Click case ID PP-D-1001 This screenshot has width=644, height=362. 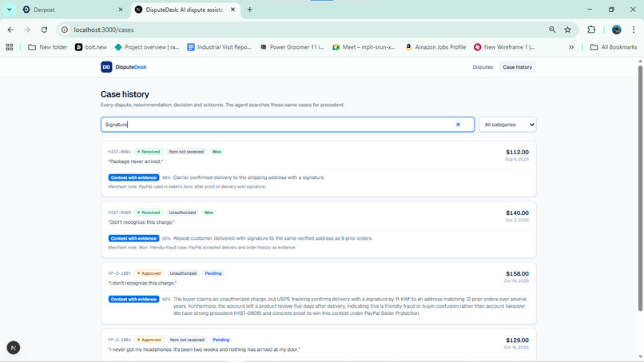(120, 340)
